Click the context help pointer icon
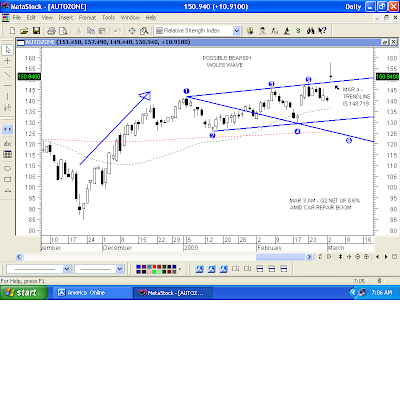The height and width of the screenshot is (400, 400). [x=322, y=31]
